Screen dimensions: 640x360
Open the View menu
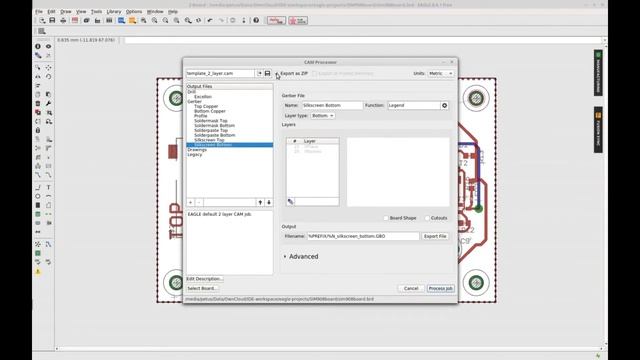click(81, 11)
